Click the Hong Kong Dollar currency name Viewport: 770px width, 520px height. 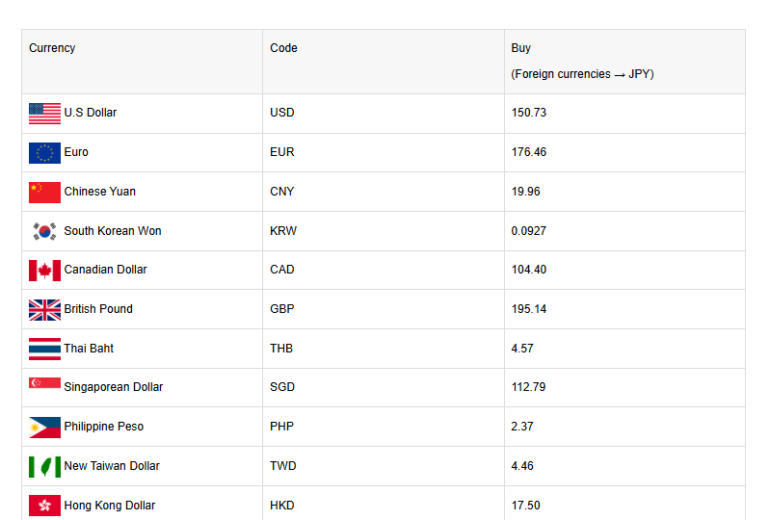[x=109, y=506]
